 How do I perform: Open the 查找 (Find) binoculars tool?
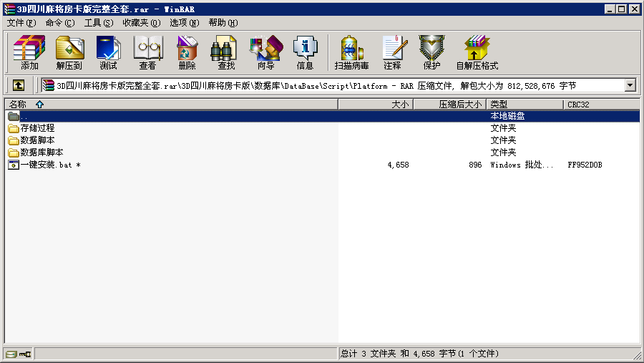(225, 52)
